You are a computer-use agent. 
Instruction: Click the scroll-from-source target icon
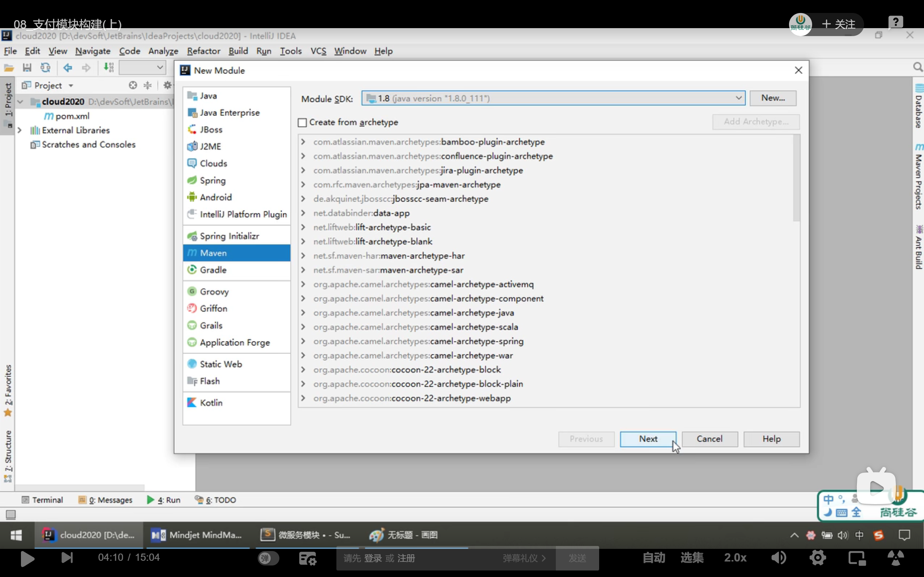(132, 85)
